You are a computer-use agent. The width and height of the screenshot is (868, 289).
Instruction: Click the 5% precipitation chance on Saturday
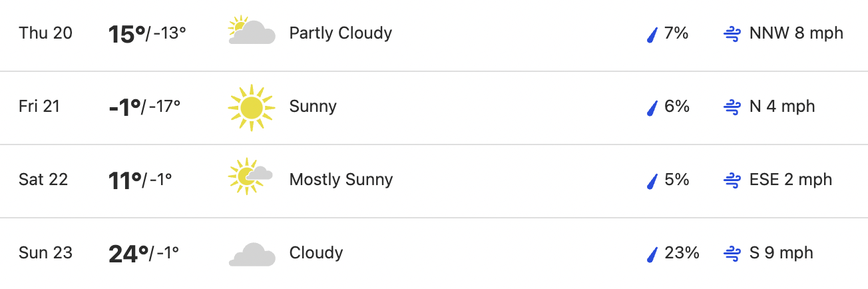677,180
